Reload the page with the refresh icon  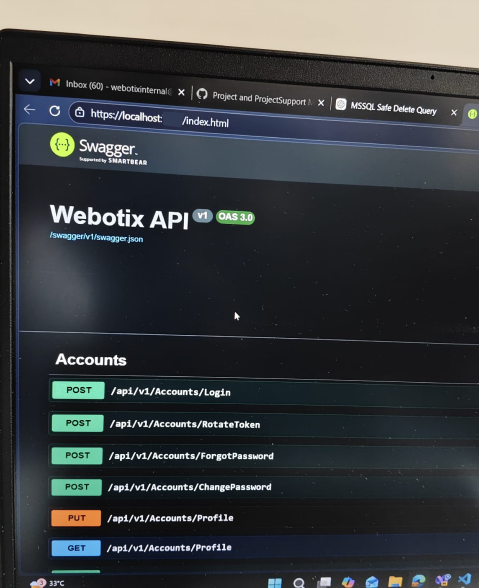tap(55, 111)
